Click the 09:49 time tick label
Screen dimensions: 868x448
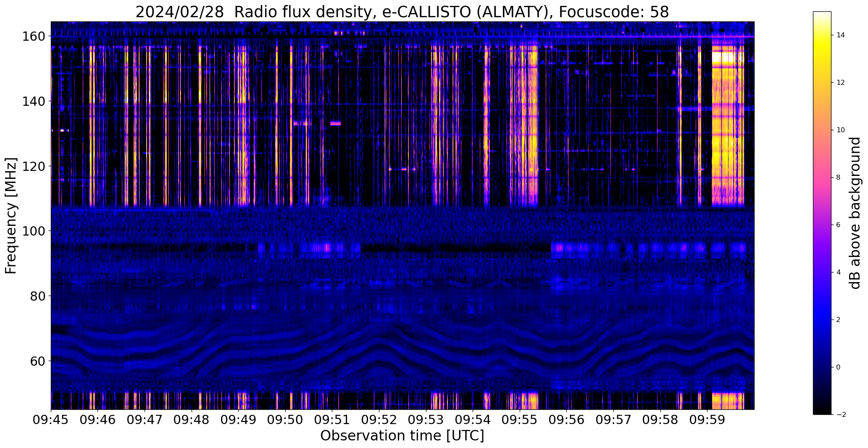pyautogui.click(x=239, y=419)
